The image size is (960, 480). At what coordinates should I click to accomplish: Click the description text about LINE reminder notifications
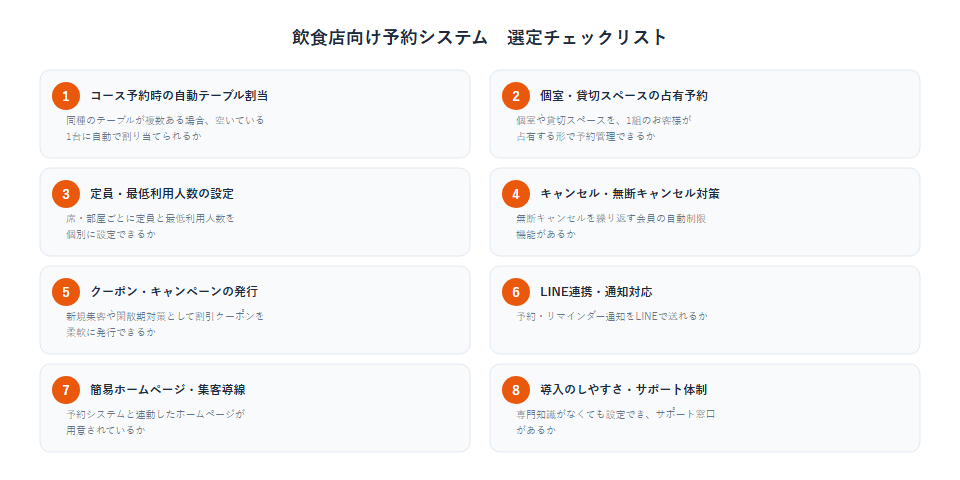612,317
